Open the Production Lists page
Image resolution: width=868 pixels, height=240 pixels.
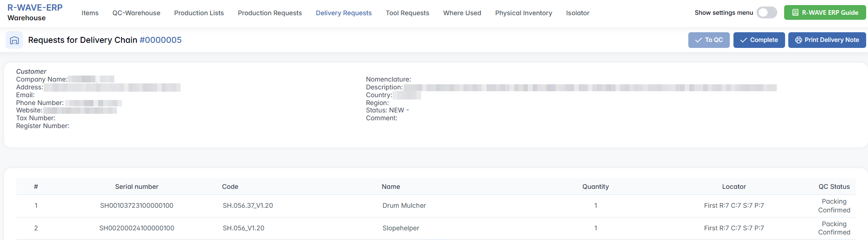[x=199, y=13]
